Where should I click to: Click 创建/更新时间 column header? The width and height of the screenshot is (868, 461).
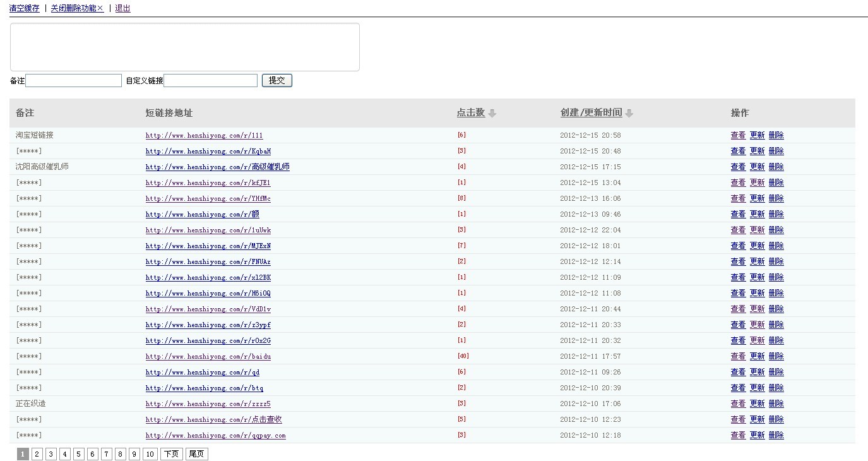point(591,112)
